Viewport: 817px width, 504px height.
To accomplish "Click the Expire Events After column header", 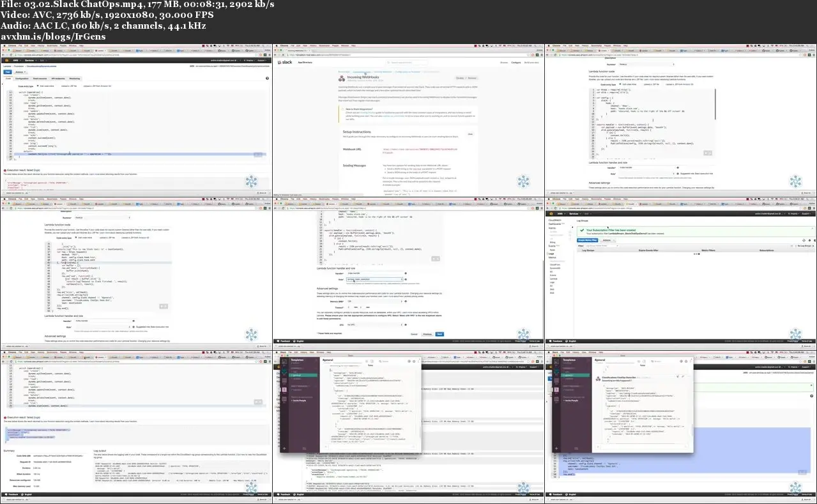I will coord(648,250).
